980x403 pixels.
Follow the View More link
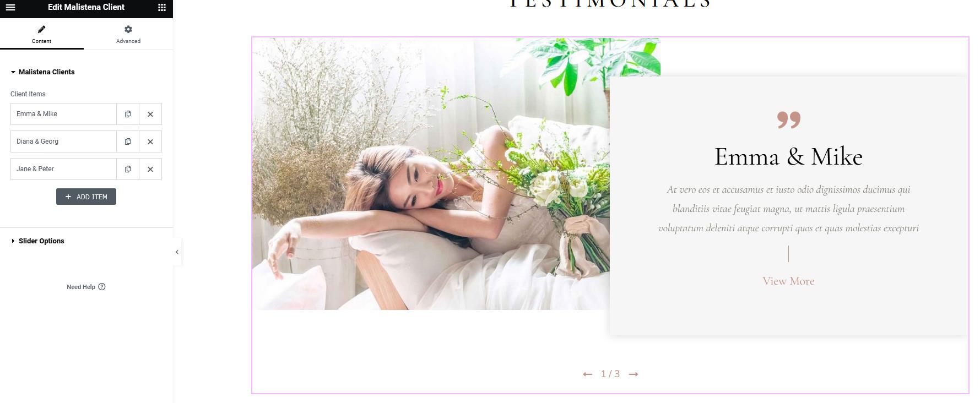pos(788,281)
